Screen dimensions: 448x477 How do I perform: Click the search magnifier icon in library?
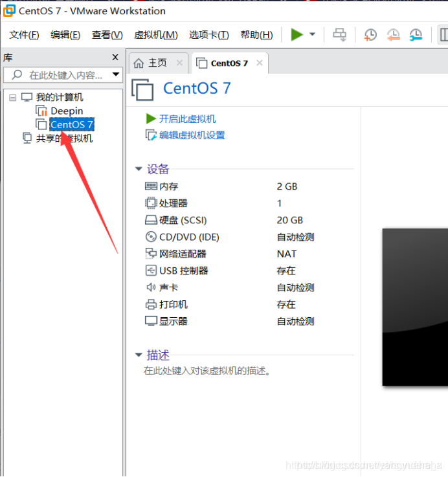click(x=17, y=74)
